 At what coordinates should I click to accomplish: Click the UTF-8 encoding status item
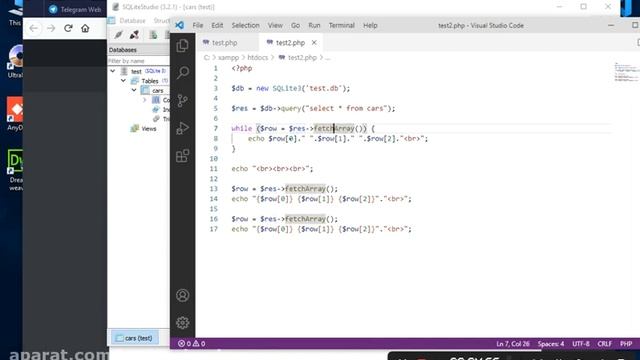tap(580, 344)
